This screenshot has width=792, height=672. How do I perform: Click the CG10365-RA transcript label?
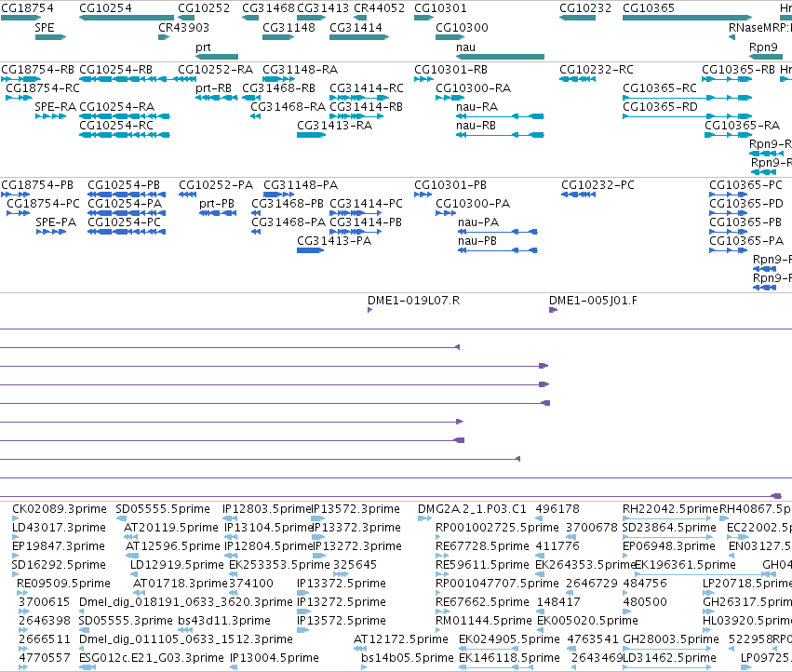pos(743,126)
